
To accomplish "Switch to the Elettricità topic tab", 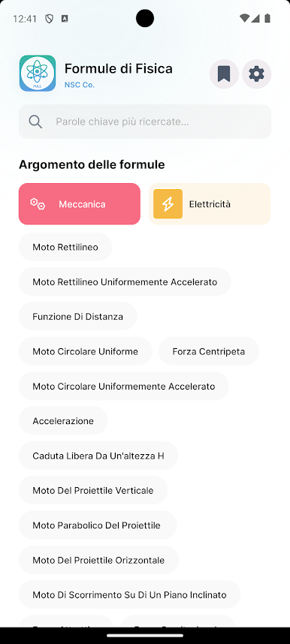I will pyautogui.click(x=210, y=203).
